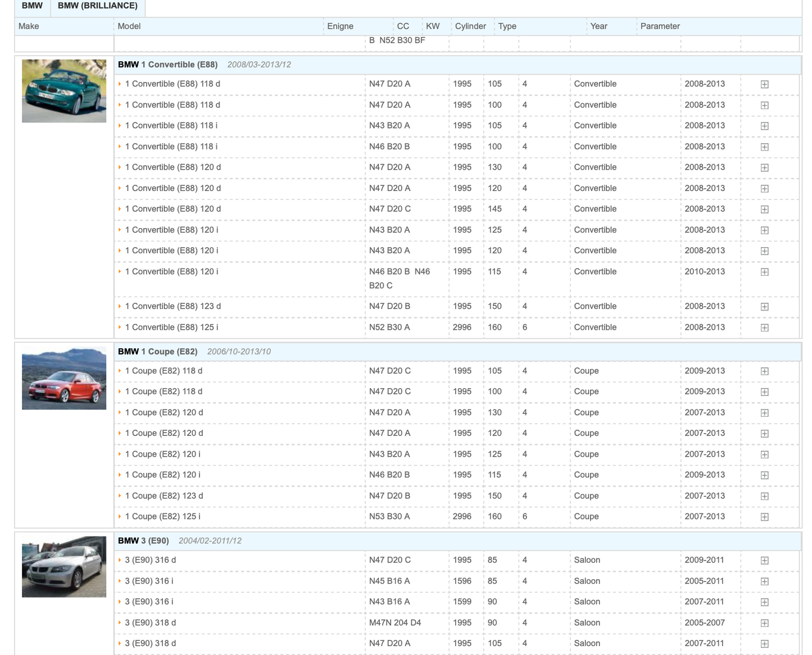The height and width of the screenshot is (655, 812).
Task: Open plus icon for Coupe 120 i N43 B20 A
Action: click(x=764, y=454)
